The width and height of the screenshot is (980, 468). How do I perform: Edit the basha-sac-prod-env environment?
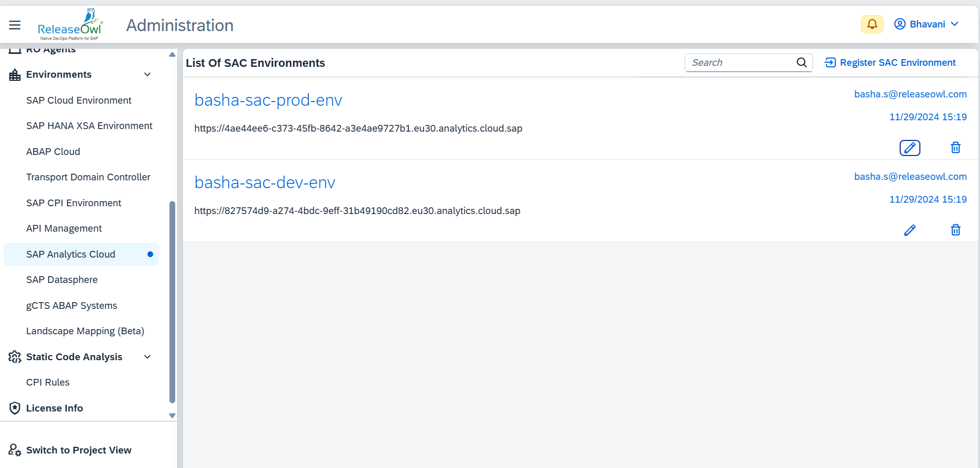pyautogui.click(x=910, y=148)
